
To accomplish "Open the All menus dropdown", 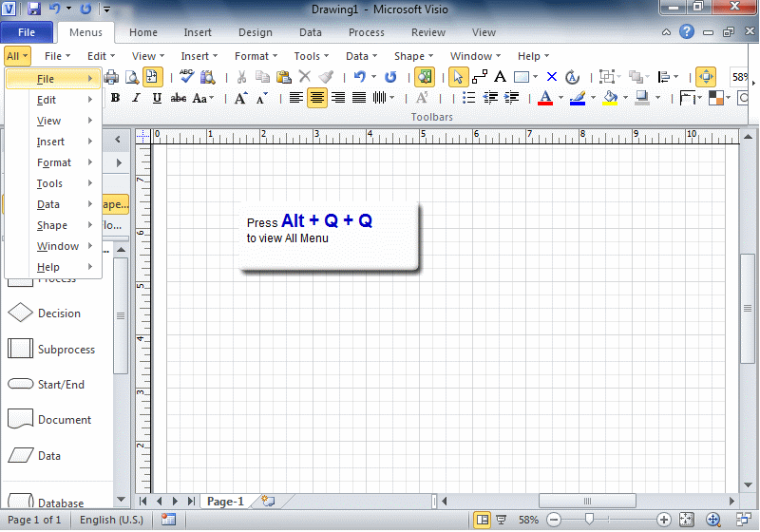I will click(x=17, y=56).
